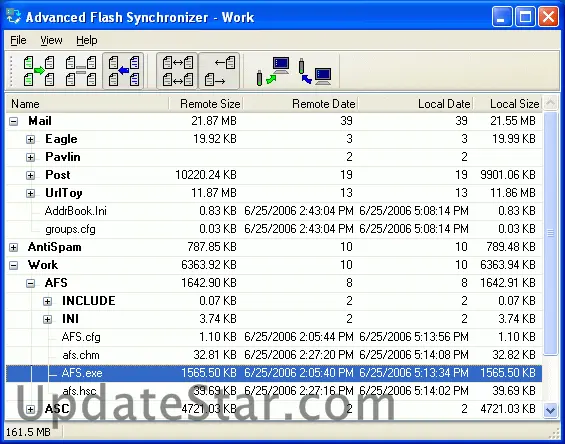Screen dimensions: 565x444
Task: Collapse the Work folder
Action: [13, 266]
